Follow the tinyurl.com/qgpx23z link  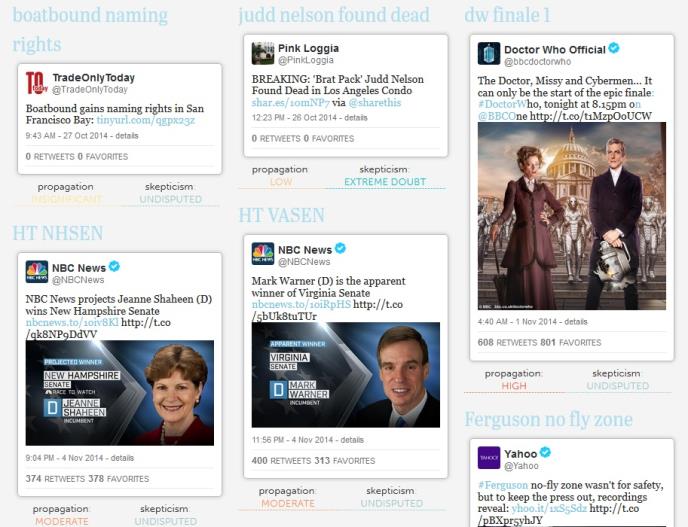146,120
